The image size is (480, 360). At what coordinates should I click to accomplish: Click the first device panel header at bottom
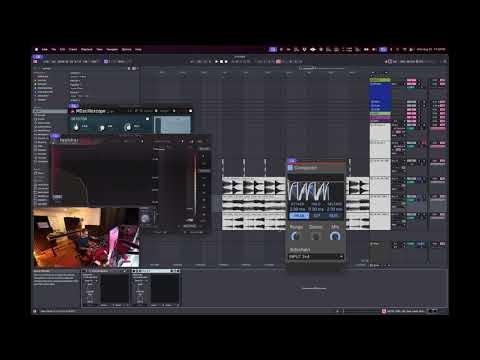105,271
